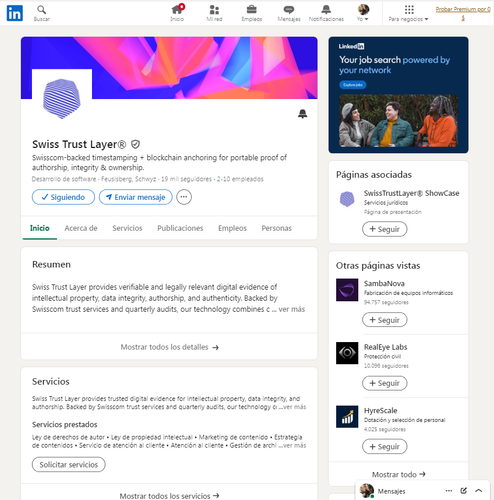This screenshot has height=500, width=494.
Task: Expand Servicios description with ver más
Action: tap(294, 407)
